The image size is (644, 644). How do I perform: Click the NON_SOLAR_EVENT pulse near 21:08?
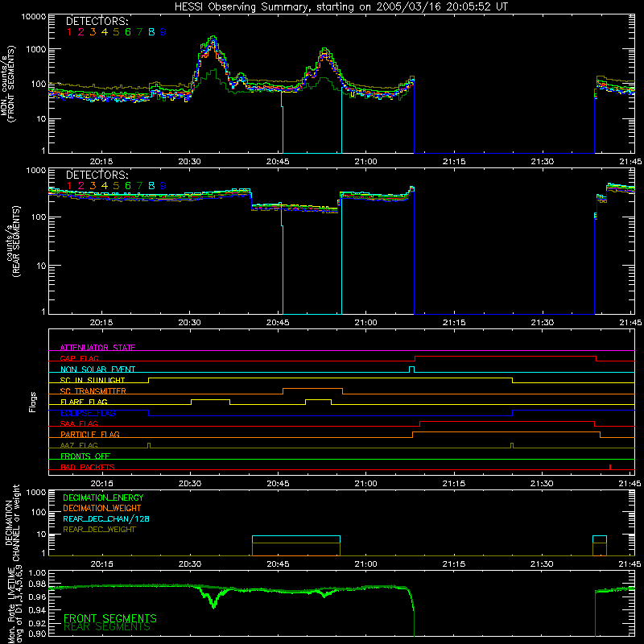coord(412,369)
